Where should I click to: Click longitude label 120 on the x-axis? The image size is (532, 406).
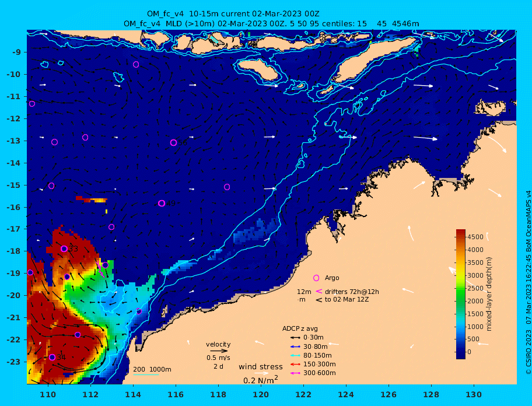261,394
